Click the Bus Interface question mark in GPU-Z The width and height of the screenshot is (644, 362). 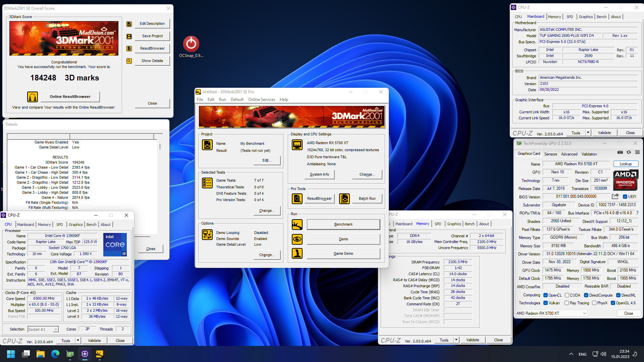pyautogui.click(x=637, y=213)
